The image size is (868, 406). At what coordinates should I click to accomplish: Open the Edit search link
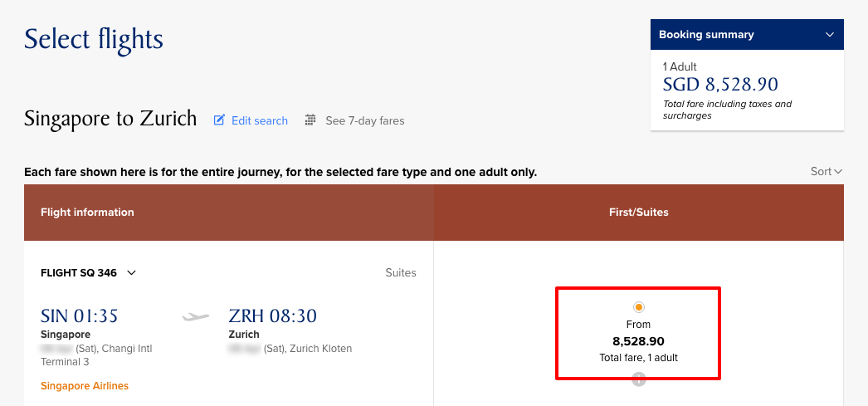point(259,120)
